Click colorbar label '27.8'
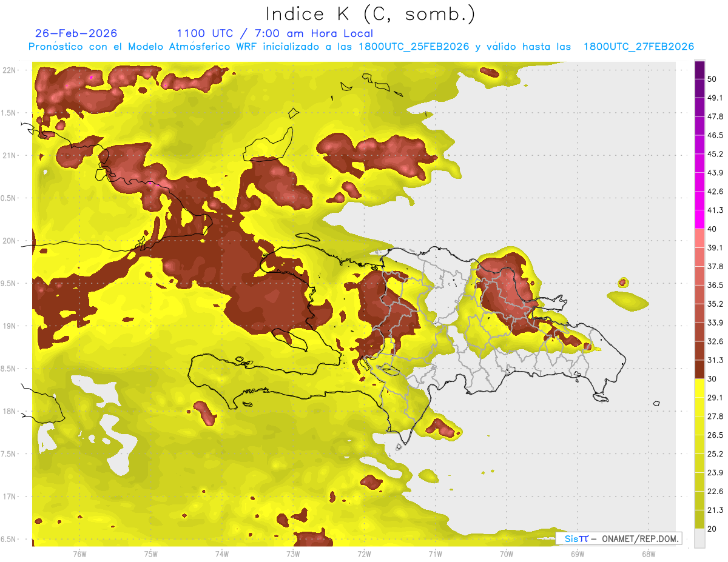The height and width of the screenshot is (562, 728). pyautogui.click(x=715, y=416)
